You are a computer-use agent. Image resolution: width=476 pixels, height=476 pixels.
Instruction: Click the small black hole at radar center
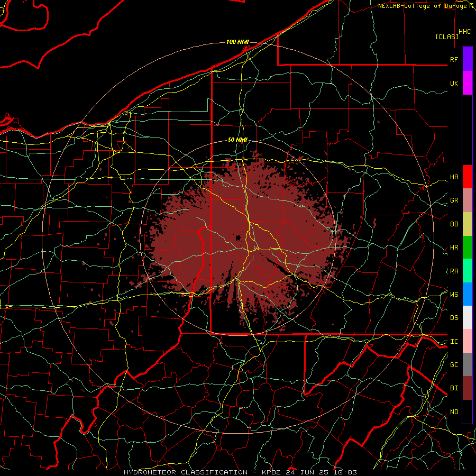click(239, 237)
